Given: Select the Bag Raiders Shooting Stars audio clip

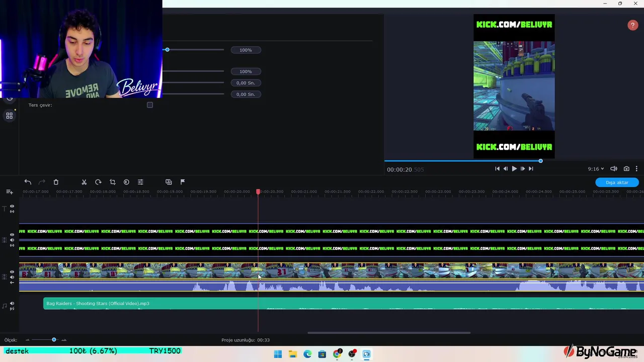Looking at the screenshot, I should tap(344, 303).
